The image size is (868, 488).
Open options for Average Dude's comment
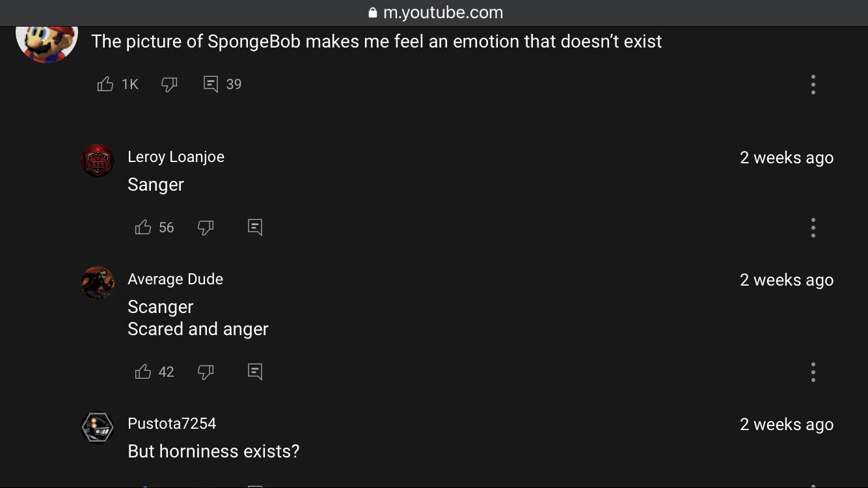pos(813,372)
